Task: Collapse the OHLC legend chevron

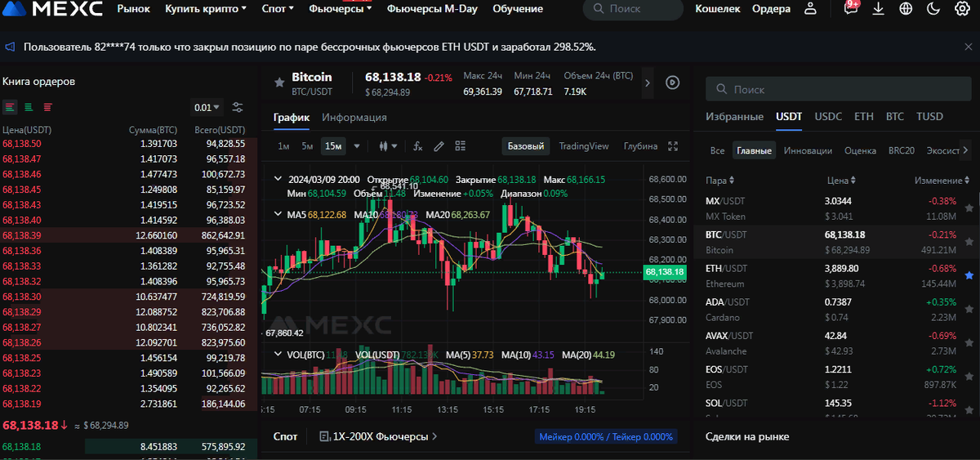Action: [278, 179]
